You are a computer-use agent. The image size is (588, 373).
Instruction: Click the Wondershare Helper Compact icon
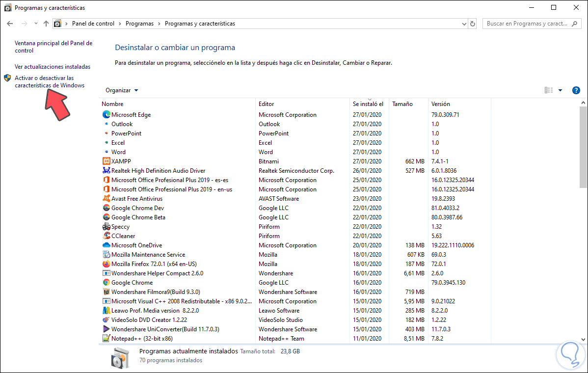[x=106, y=273]
